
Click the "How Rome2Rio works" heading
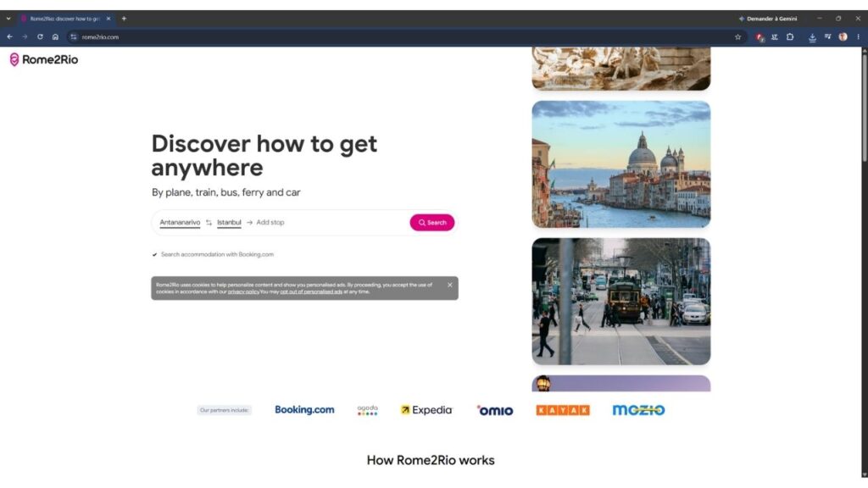(431, 460)
